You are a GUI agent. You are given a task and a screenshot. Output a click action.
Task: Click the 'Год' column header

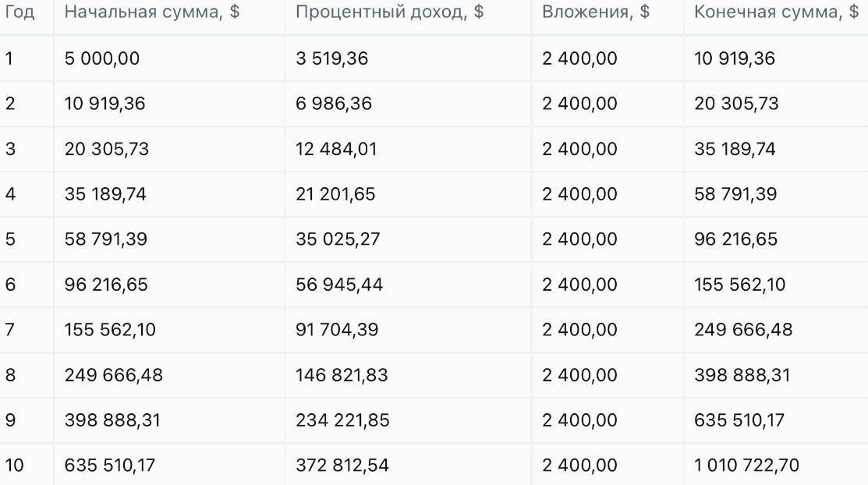[20, 12]
